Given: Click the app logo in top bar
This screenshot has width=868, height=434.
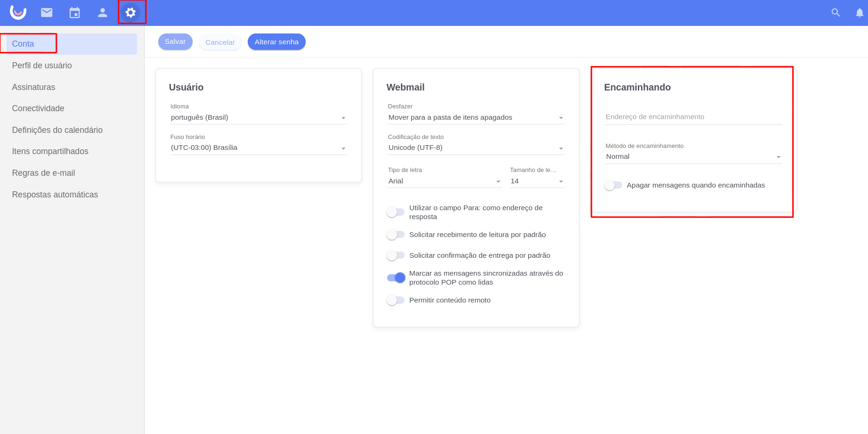Looking at the screenshot, I should [18, 12].
